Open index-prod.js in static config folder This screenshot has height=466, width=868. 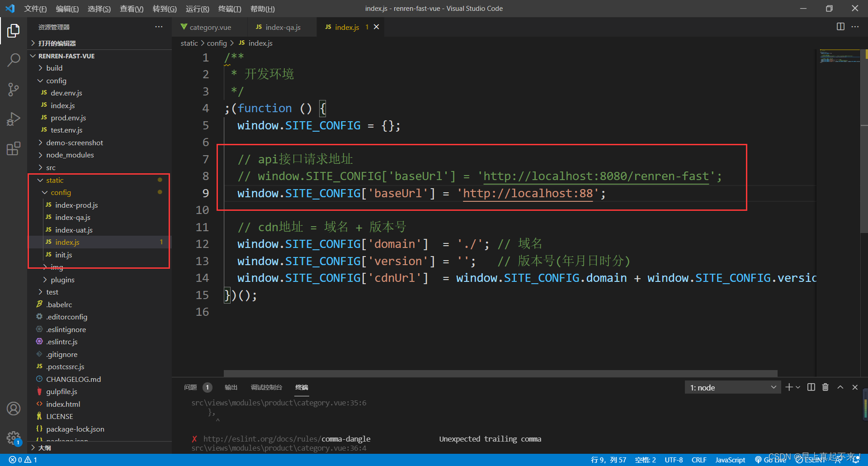[76, 205]
